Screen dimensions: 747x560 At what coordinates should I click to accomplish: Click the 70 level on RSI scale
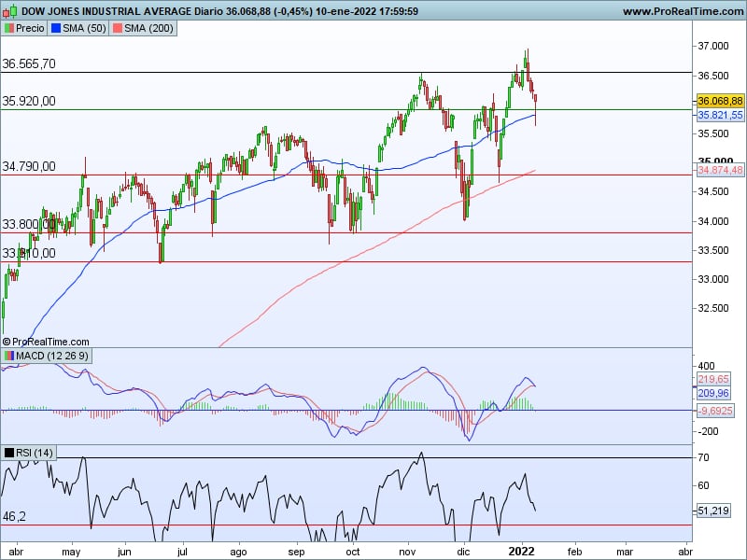click(703, 457)
